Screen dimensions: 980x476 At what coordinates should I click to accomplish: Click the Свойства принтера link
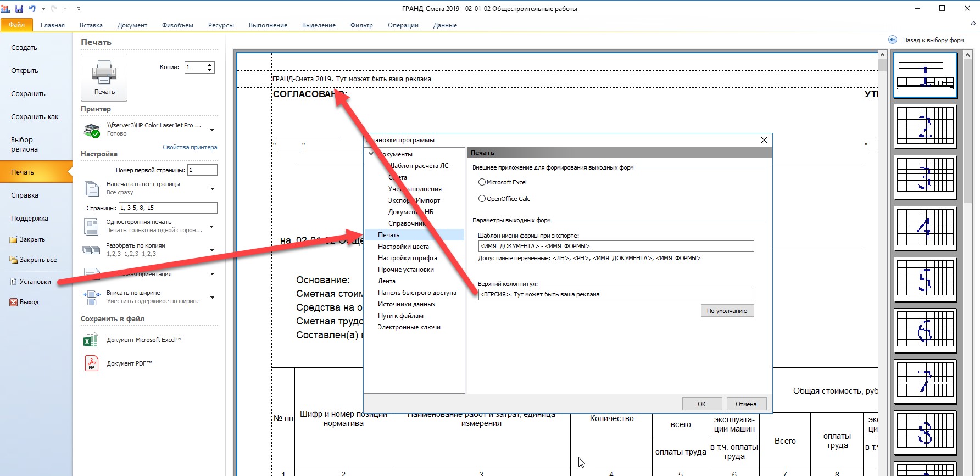tap(190, 147)
